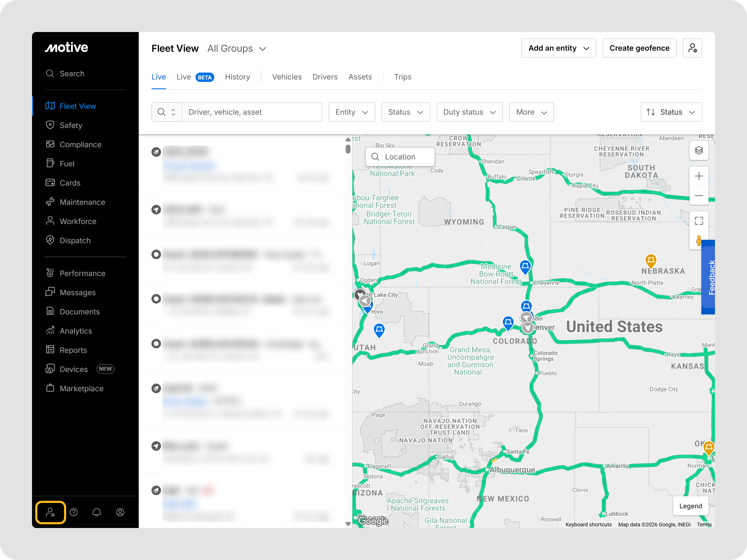
Task: Open admin settings icon in sidebar bottom
Action: coord(50,512)
